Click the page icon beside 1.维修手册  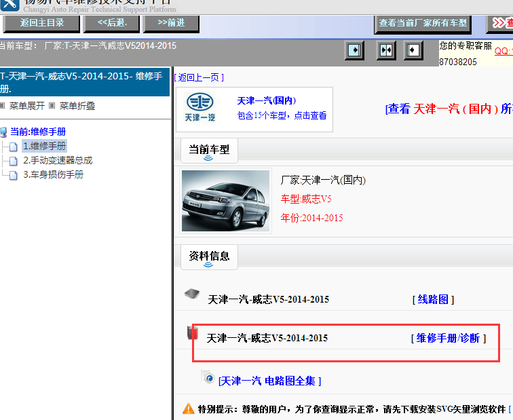click(14, 147)
